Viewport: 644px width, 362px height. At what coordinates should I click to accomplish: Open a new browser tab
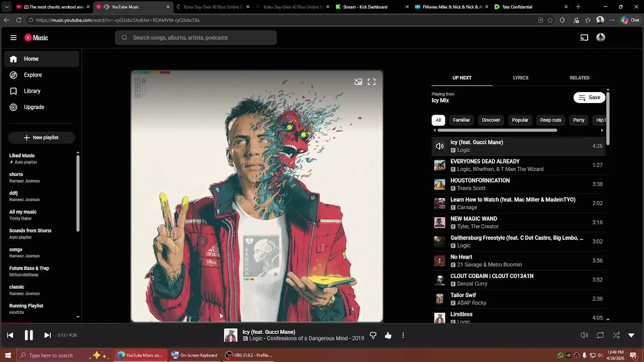tap(578, 7)
